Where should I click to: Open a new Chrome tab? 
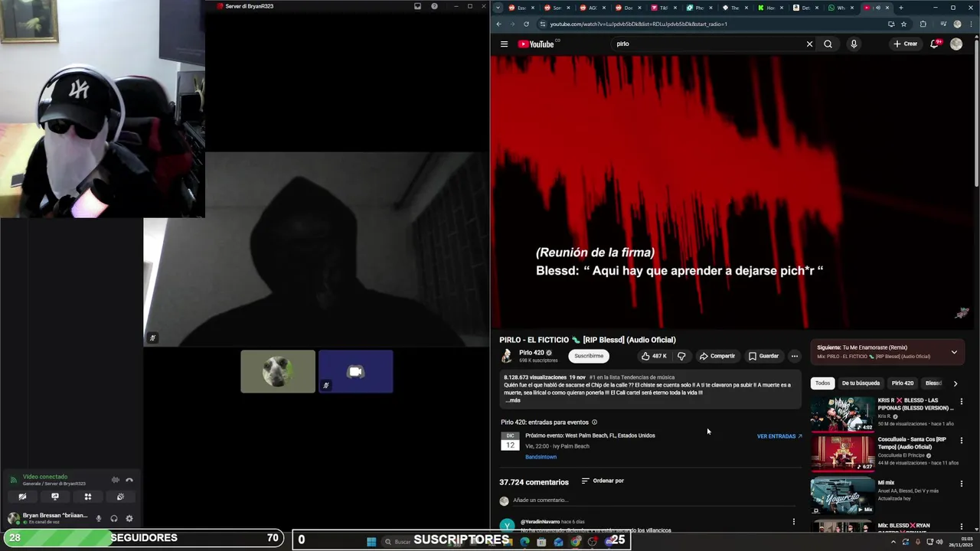[900, 8]
